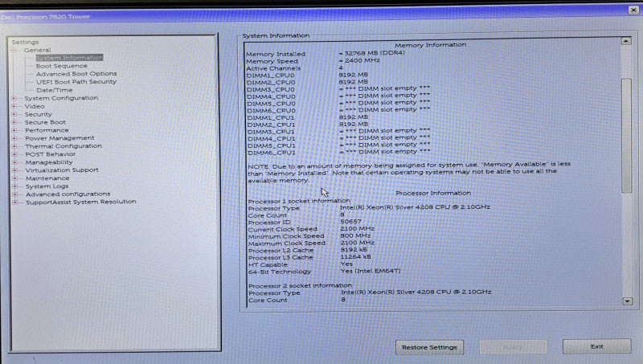
Task: Open UEFI Boot Path Security
Action: coord(76,82)
